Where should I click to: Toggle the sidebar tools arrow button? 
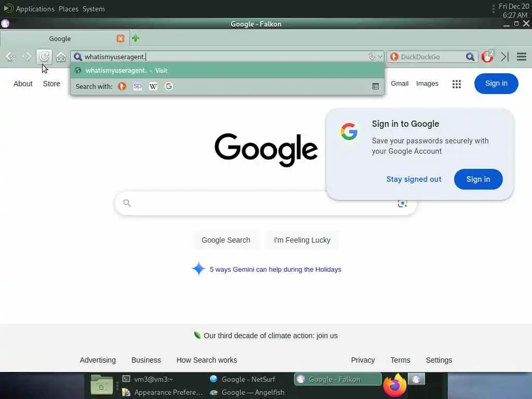tap(504, 57)
